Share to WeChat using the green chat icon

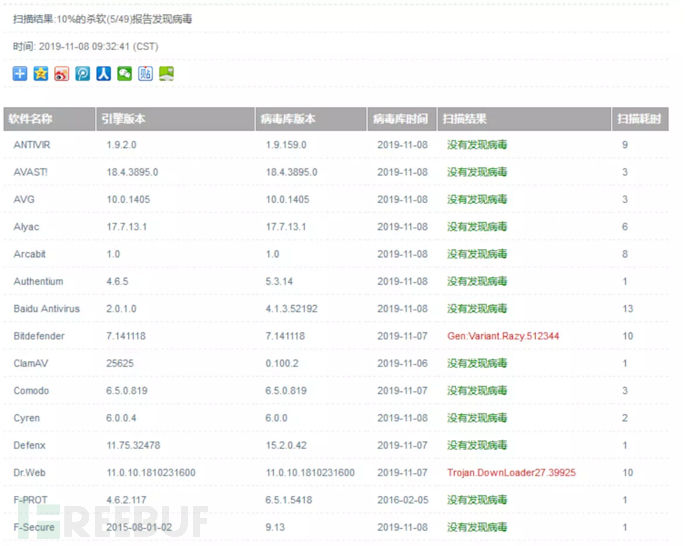point(125,73)
